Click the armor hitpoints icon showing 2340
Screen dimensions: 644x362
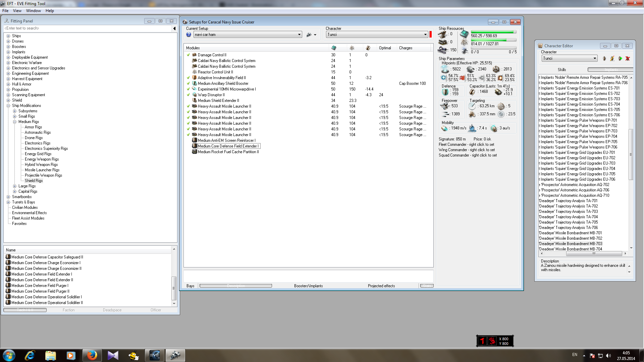[x=471, y=69]
